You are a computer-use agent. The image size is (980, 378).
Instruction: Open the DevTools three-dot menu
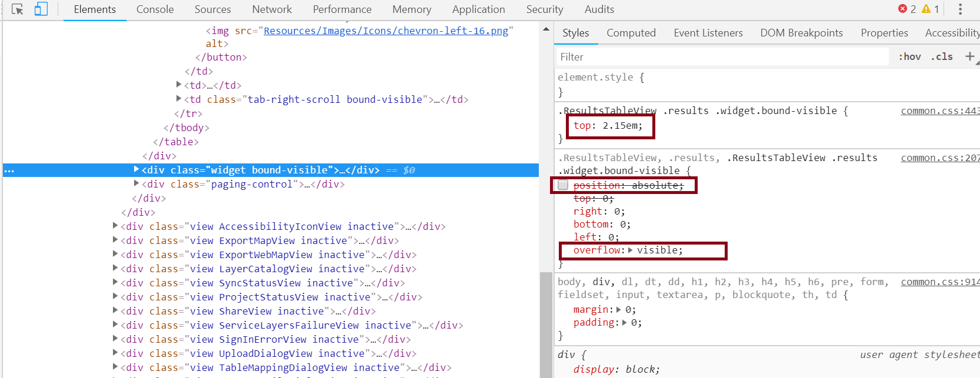click(960, 9)
